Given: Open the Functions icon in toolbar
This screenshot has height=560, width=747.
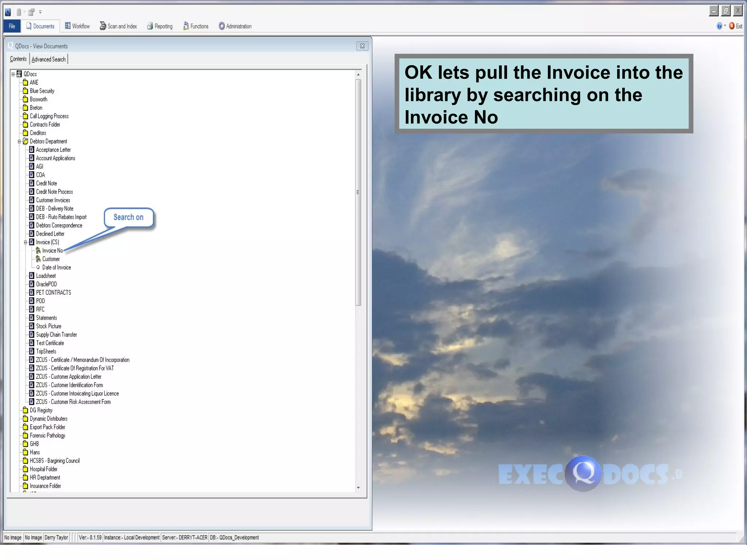Looking at the screenshot, I should pyautogui.click(x=186, y=26).
